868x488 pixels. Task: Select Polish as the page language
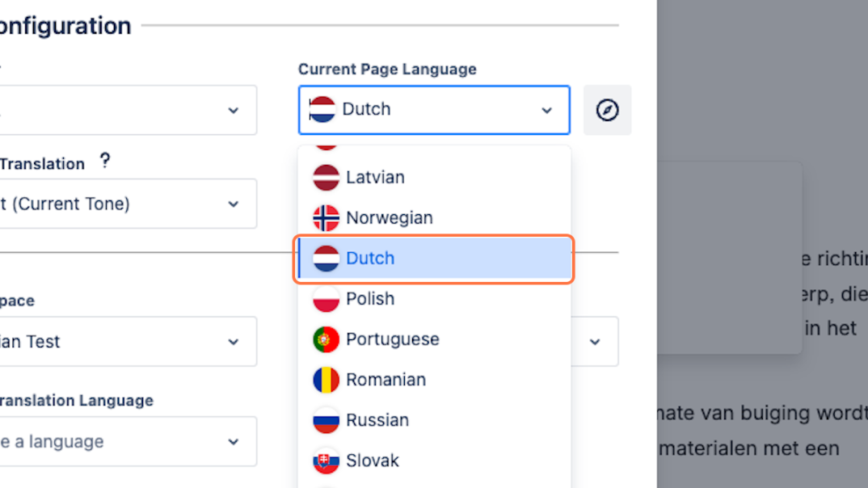(370, 299)
